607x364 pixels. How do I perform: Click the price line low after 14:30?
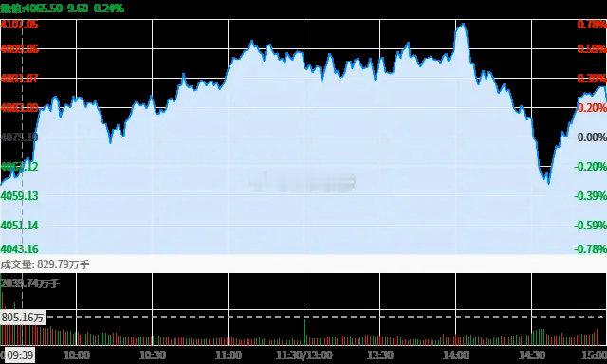[x=548, y=183]
